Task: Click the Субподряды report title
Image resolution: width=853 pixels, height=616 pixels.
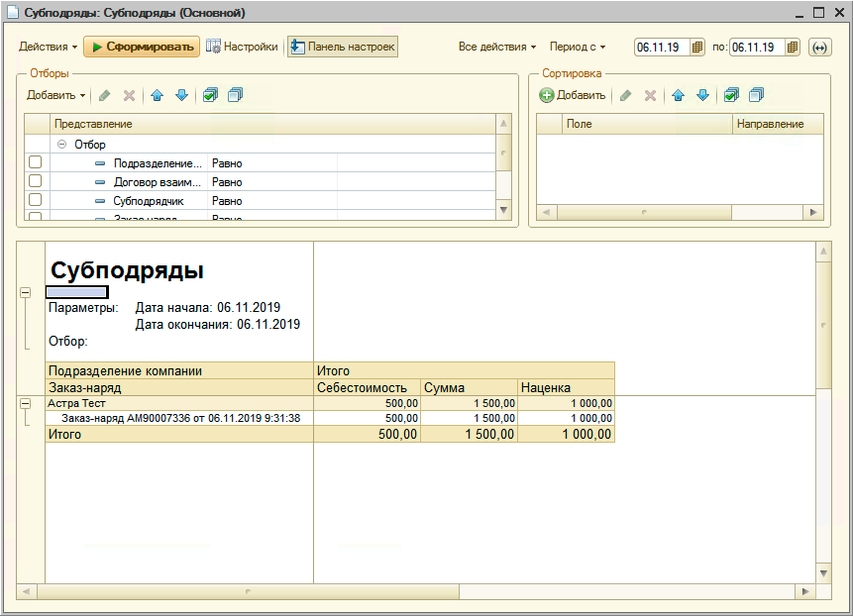Action: pyautogui.click(x=127, y=270)
